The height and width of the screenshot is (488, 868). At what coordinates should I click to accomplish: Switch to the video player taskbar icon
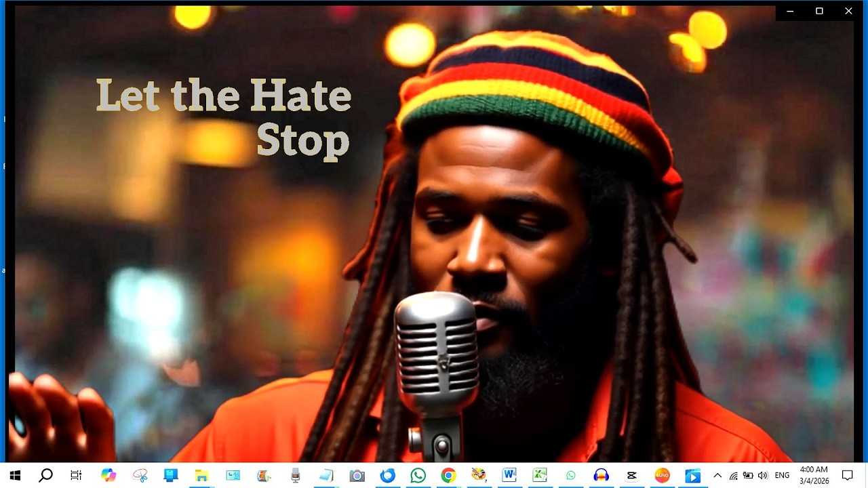pyautogui.click(x=692, y=475)
